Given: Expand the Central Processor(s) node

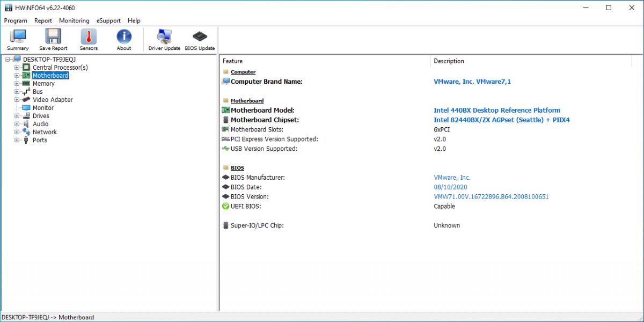Looking at the screenshot, I should coord(17,68).
